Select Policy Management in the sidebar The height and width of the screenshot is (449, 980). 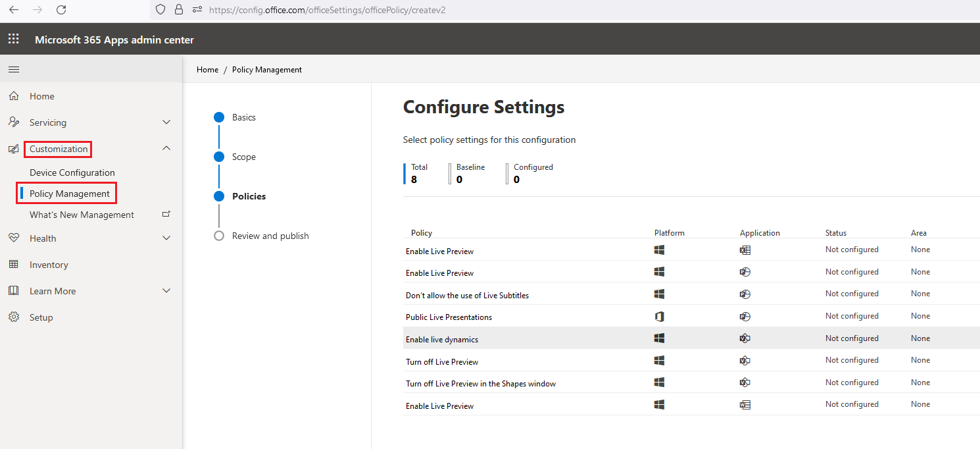click(x=70, y=194)
